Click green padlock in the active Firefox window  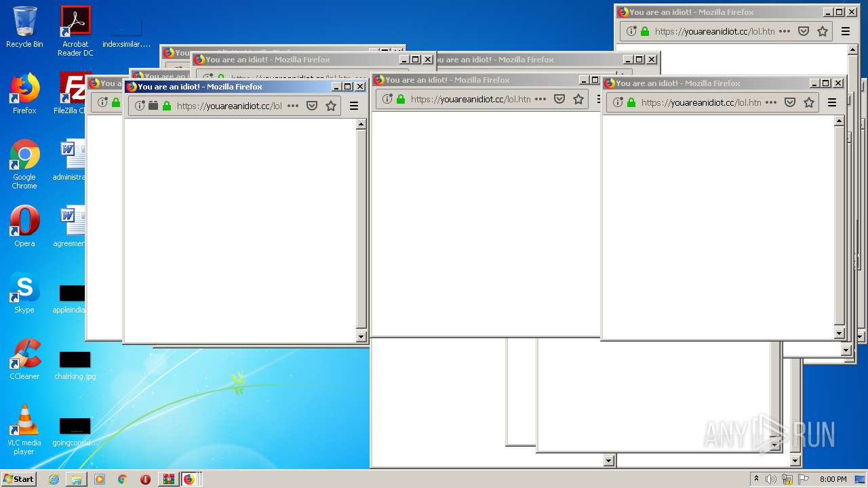tap(167, 106)
